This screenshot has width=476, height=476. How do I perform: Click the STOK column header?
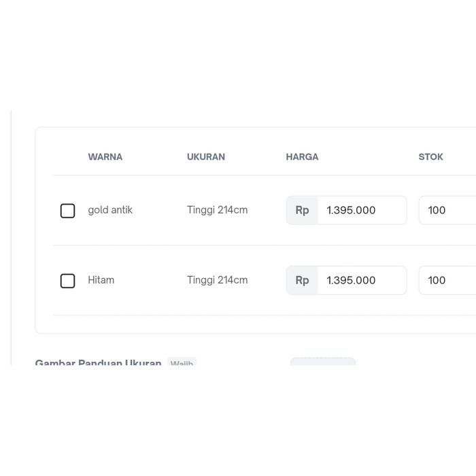430,157
